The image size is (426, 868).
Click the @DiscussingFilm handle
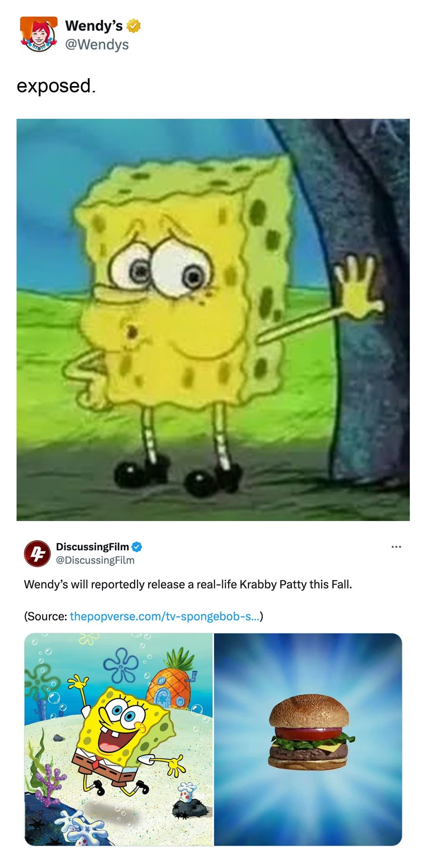tap(95, 560)
